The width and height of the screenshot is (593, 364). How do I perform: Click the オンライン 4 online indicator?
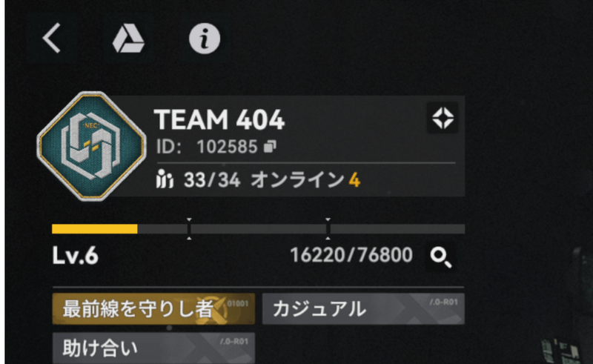305,179
